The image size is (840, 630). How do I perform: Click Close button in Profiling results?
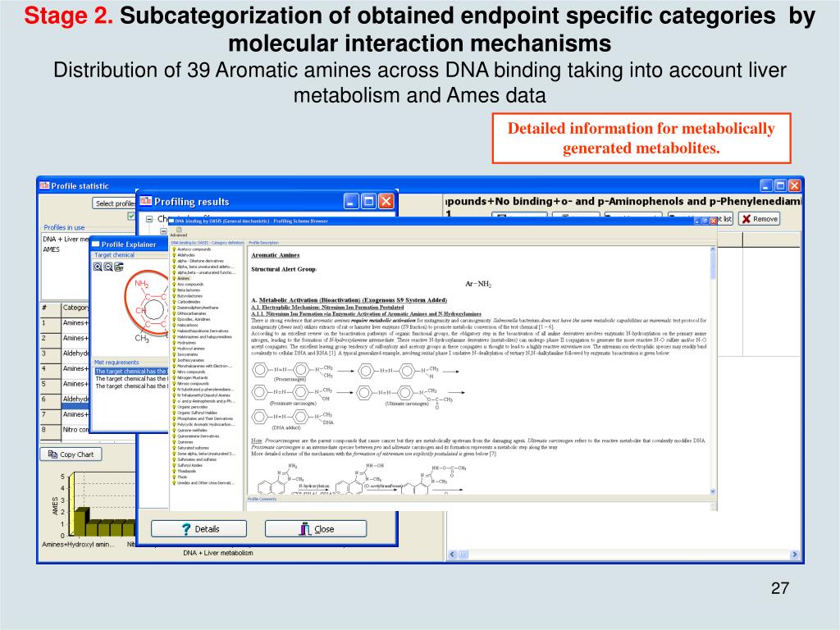pos(316,529)
